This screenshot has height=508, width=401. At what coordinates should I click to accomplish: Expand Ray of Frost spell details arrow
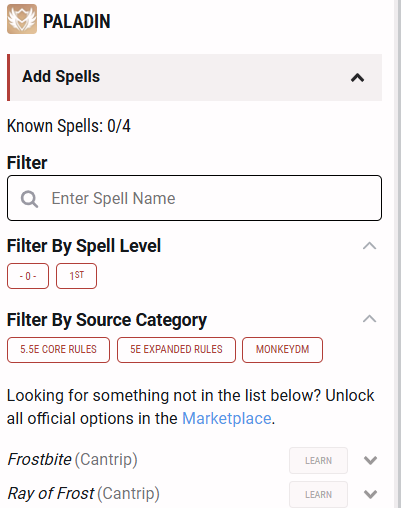(370, 494)
